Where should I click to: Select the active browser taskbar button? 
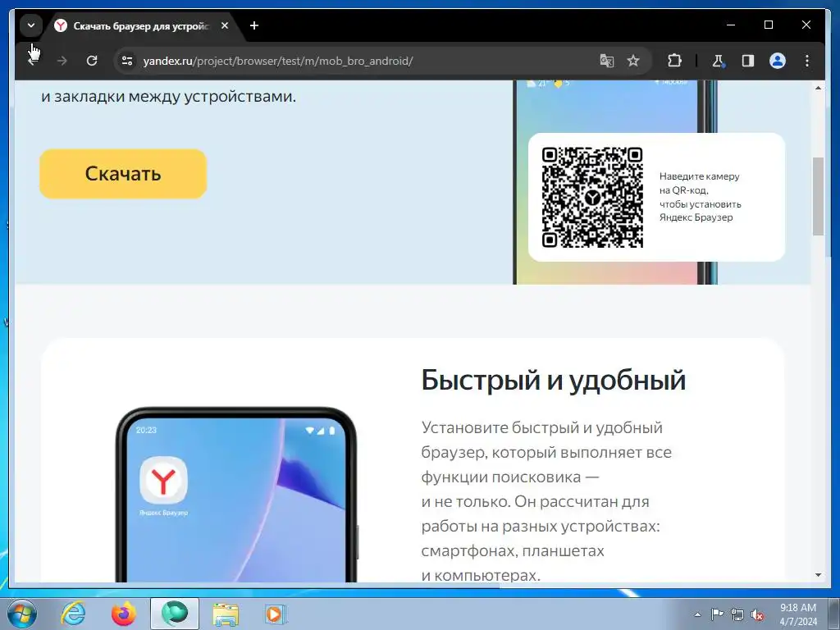tap(175, 614)
